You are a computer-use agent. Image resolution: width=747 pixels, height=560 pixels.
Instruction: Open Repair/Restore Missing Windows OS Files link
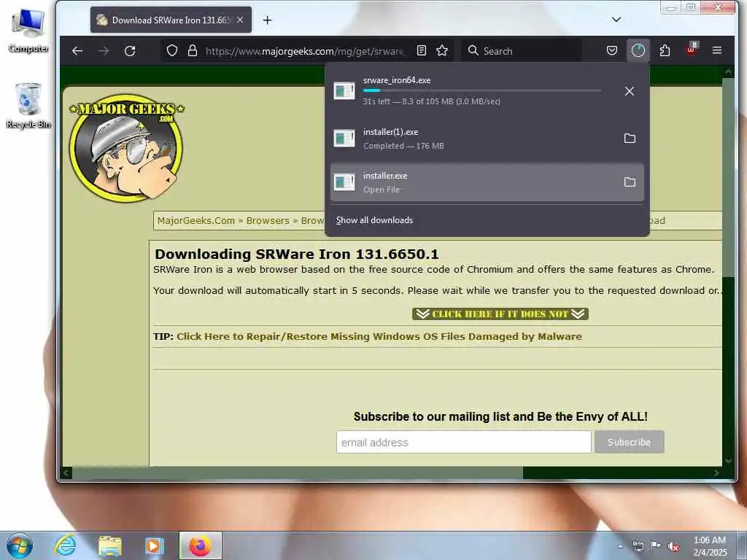pos(379,336)
